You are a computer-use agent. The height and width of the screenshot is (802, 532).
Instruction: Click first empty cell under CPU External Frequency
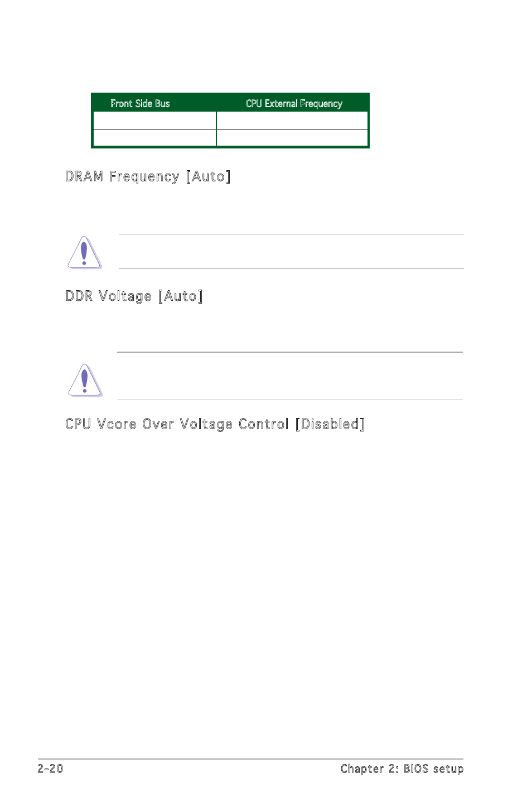(x=292, y=121)
